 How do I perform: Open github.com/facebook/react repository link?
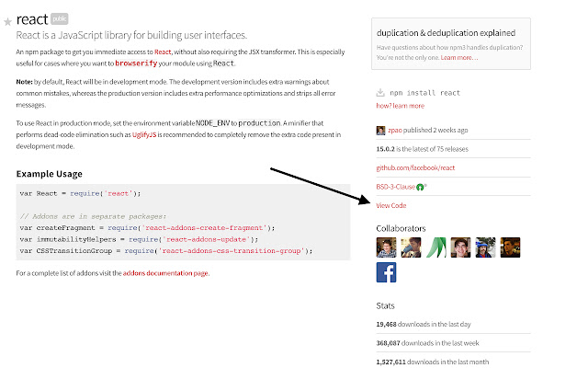pos(415,167)
